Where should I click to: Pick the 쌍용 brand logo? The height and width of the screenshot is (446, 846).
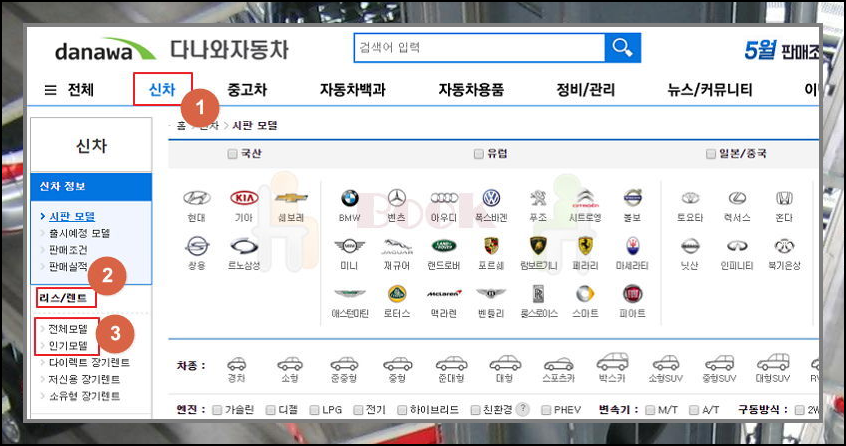tap(196, 246)
